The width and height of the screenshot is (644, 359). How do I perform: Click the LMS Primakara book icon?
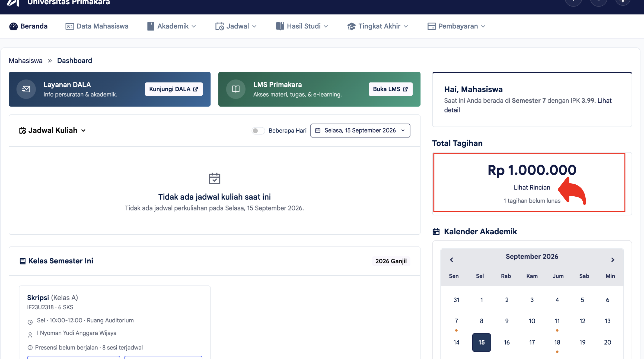(x=236, y=89)
